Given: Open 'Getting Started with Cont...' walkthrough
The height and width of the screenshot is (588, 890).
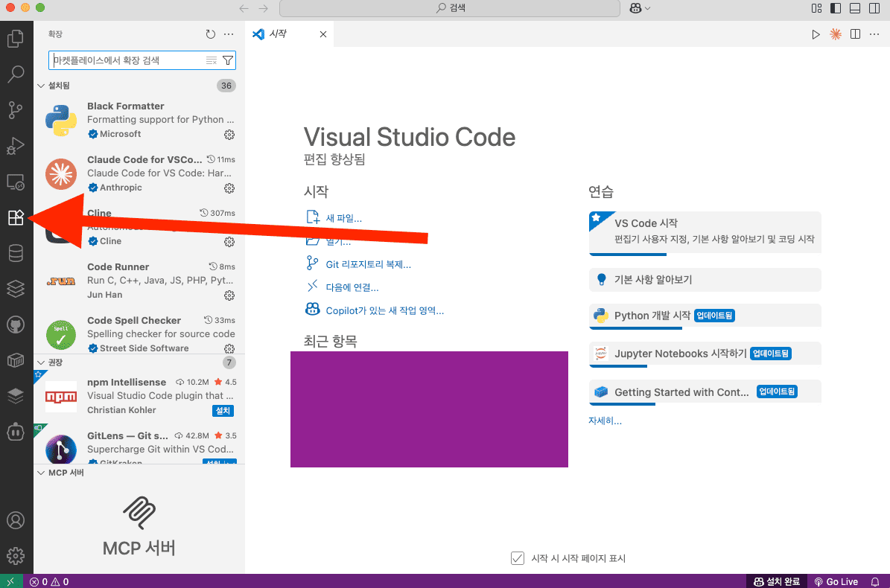Looking at the screenshot, I should click(x=705, y=392).
